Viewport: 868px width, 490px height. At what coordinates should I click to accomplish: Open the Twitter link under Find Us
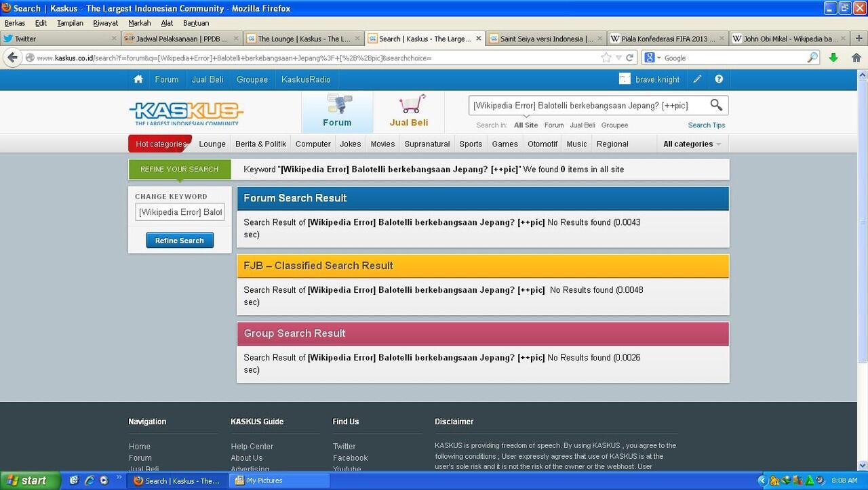[x=344, y=447]
